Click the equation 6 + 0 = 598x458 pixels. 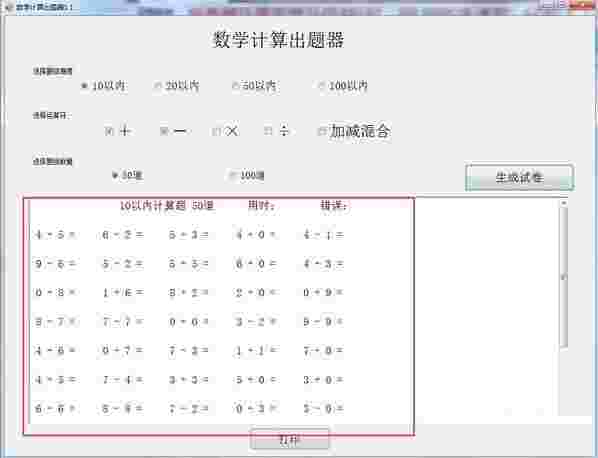click(256, 264)
